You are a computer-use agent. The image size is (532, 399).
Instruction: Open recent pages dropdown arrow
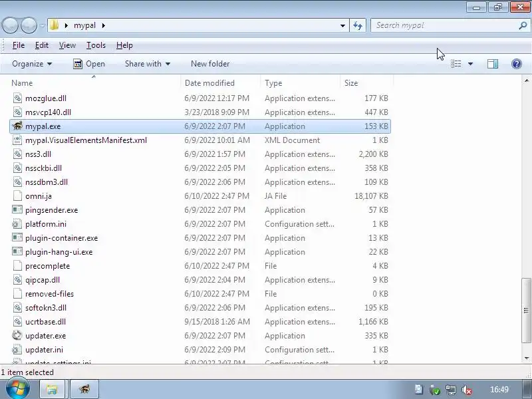(x=42, y=25)
